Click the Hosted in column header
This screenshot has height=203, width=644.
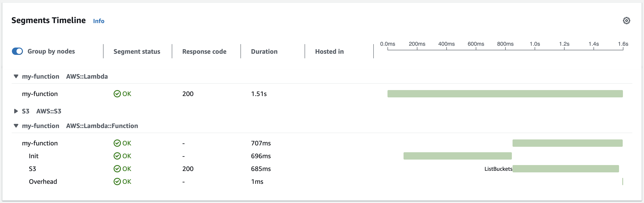[329, 51]
